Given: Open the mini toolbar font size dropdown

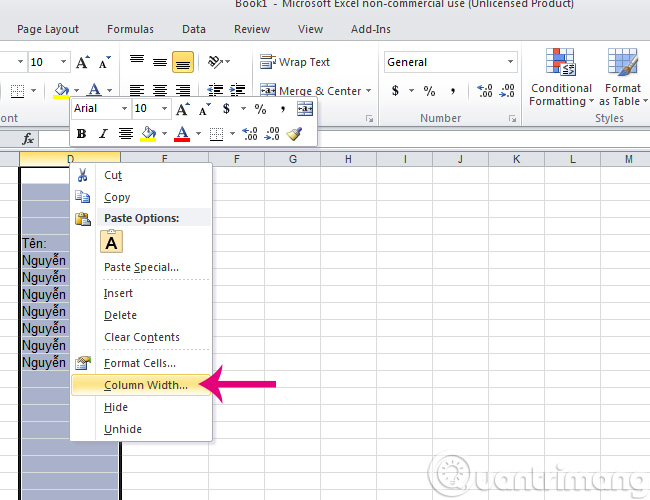Looking at the screenshot, I should coord(165,109).
